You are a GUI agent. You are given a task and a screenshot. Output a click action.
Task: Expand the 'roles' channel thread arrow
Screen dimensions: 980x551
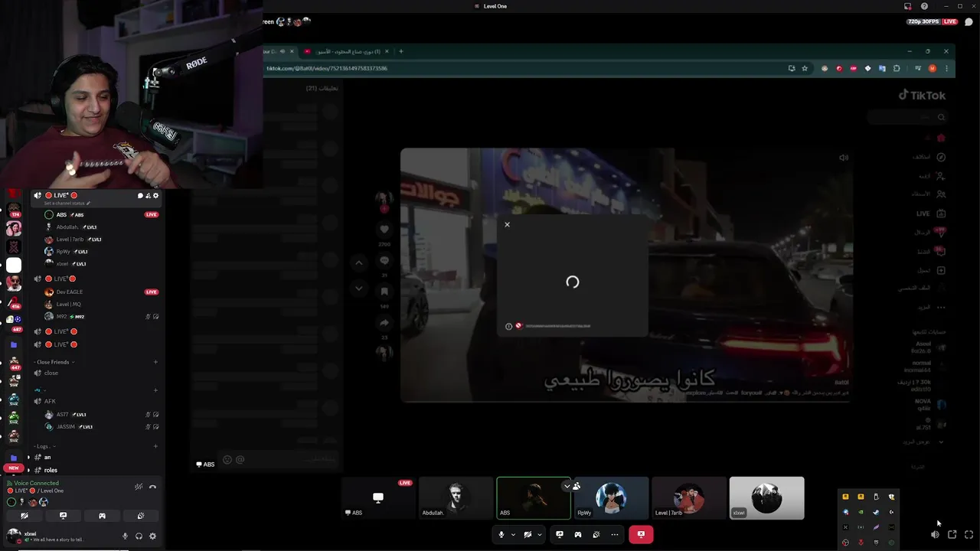(28, 470)
